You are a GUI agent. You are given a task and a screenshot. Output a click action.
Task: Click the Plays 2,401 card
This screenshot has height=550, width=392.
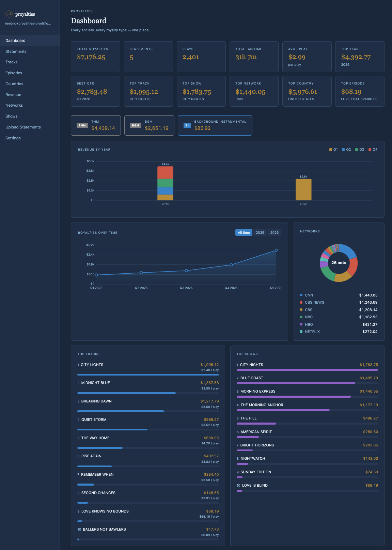[x=201, y=57]
